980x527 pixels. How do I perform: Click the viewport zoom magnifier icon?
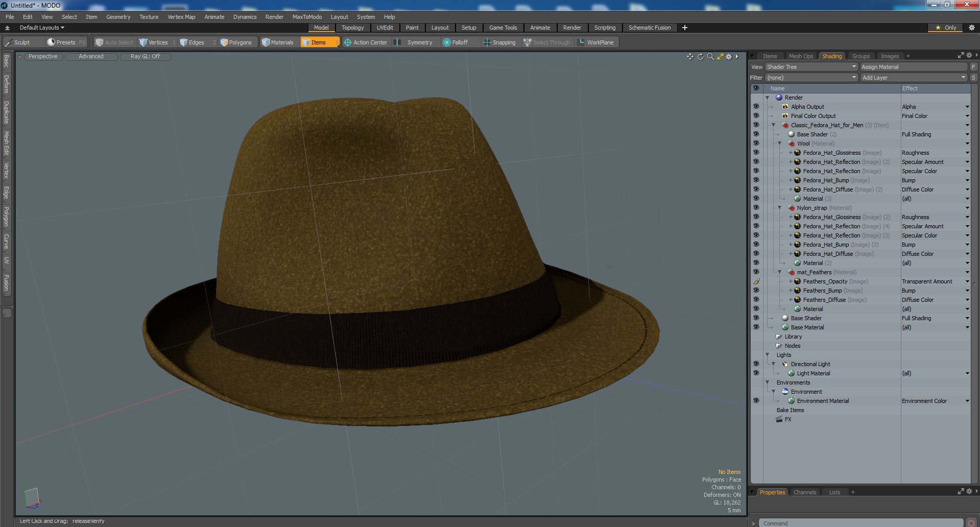tap(710, 57)
